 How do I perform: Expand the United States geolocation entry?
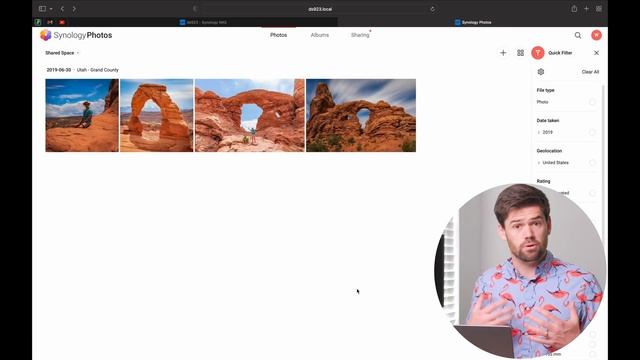(x=539, y=162)
